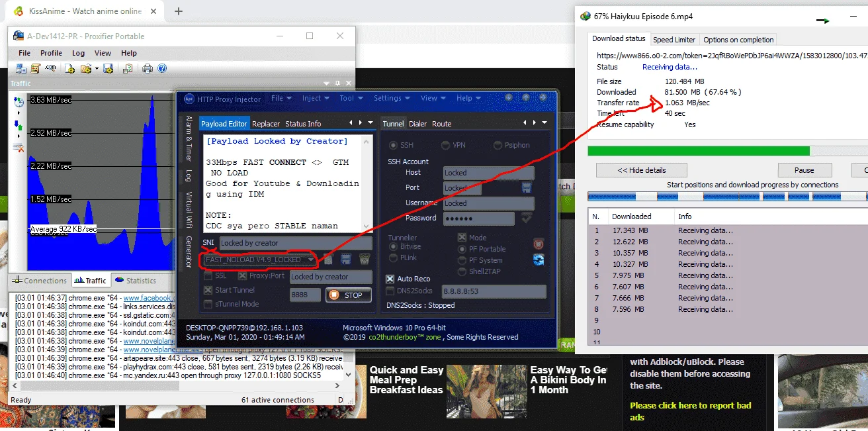The image size is (868, 431).
Task: Open a new browser tab with plus icon
Action: click(x=178, y=11)
